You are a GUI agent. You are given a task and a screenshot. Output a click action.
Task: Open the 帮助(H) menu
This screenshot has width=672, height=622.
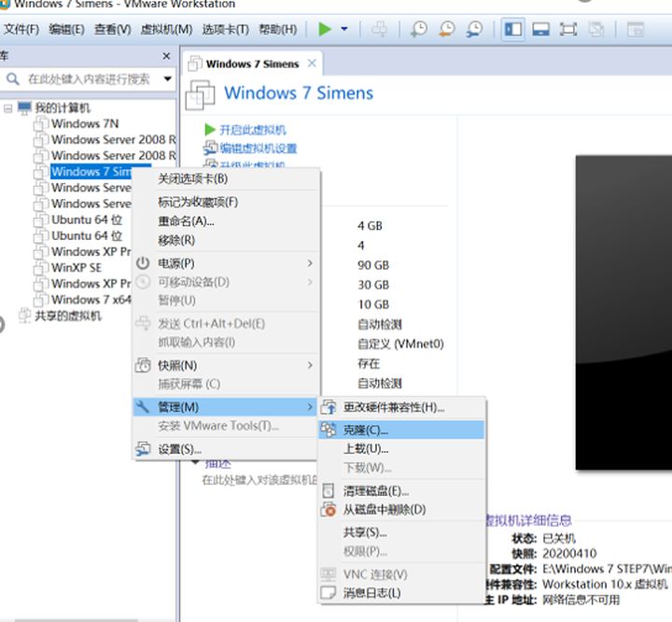(278, 29)
